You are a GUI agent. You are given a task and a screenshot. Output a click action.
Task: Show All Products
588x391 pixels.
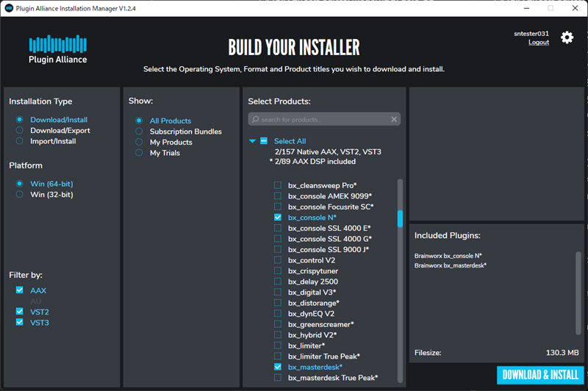coord(139,121)
